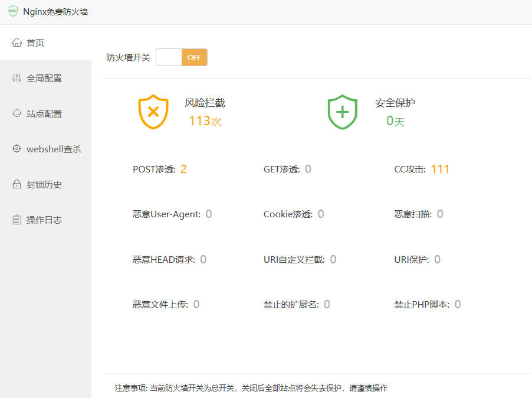Viewport: 532px width, 398px height.
Task: Open the 站点配置 menu item
Action: [44, 113]
